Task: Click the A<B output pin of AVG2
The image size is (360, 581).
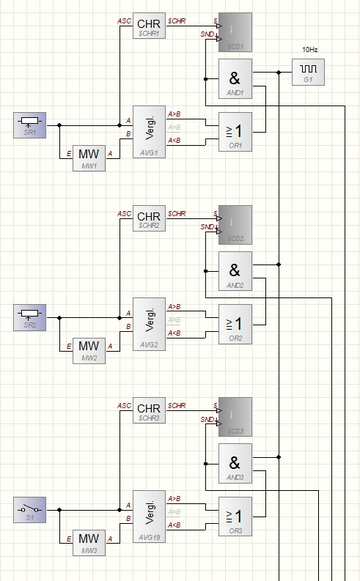Action: [x=174, y=333]
